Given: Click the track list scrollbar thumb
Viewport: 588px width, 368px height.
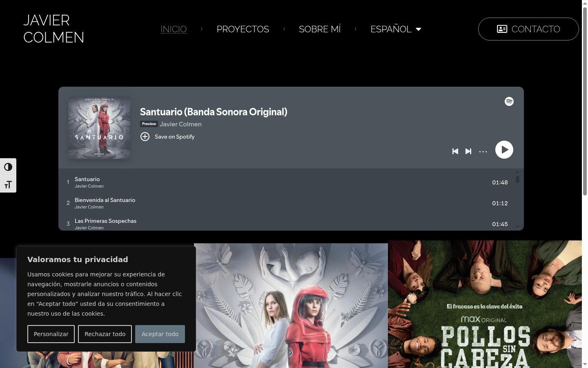Looking at the screenshot, I should [x=517, y=179].
